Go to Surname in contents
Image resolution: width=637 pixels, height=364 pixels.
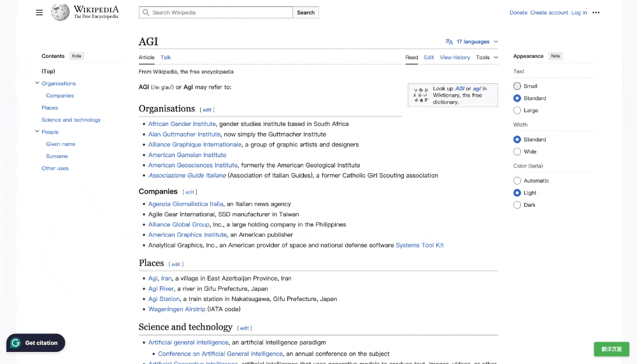(x=57, y=157)
